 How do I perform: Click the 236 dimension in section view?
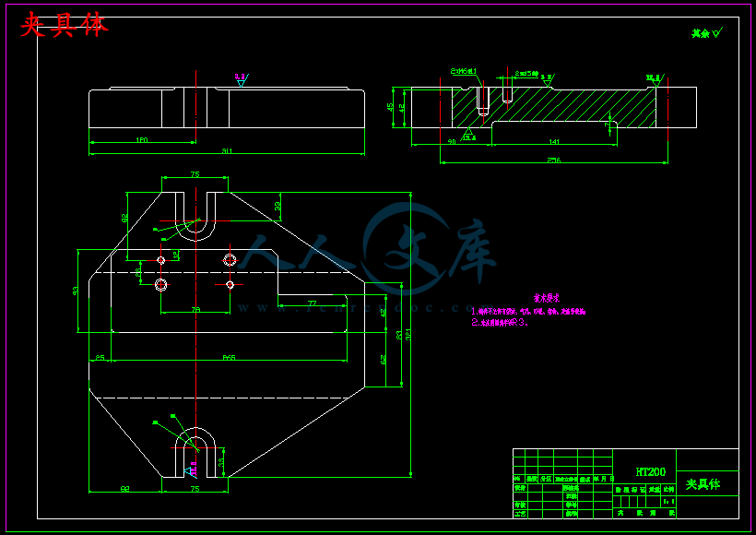[554, 160]
